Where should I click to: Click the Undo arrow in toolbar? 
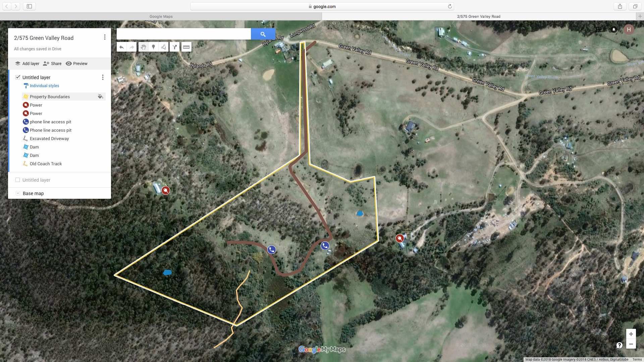click(121, 47)
